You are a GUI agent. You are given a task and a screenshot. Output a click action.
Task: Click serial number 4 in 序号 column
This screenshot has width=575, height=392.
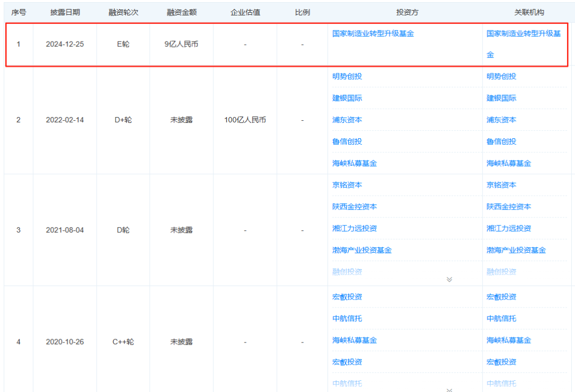point(18,342)
